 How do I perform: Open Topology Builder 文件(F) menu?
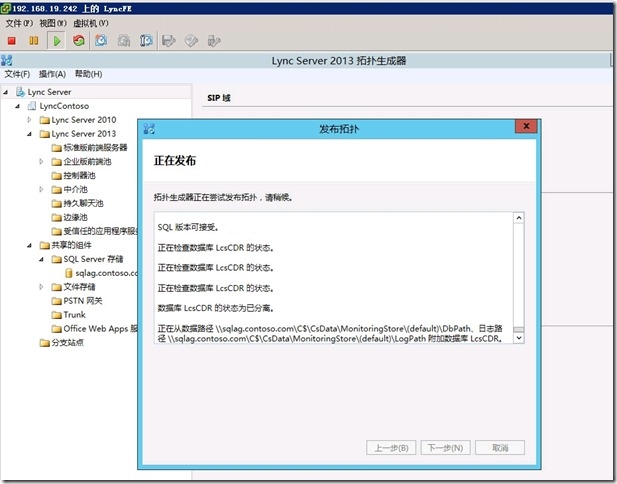pos(17,74)
